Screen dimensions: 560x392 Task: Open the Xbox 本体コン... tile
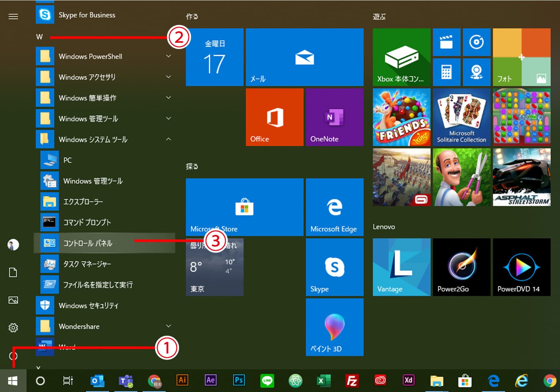pos(402,57)
